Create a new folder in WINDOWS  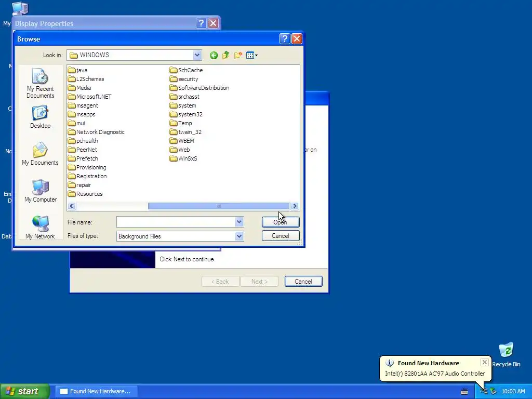[x=238, y=55]
